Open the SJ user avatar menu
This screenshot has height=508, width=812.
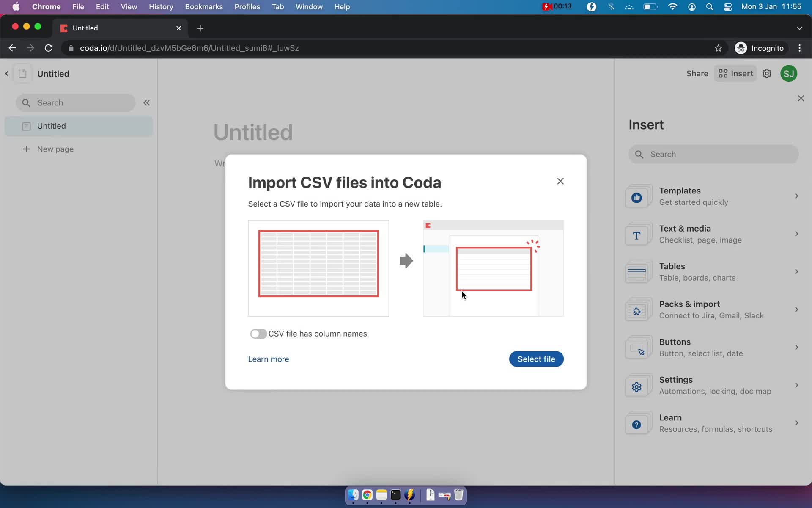click(789, 74)
